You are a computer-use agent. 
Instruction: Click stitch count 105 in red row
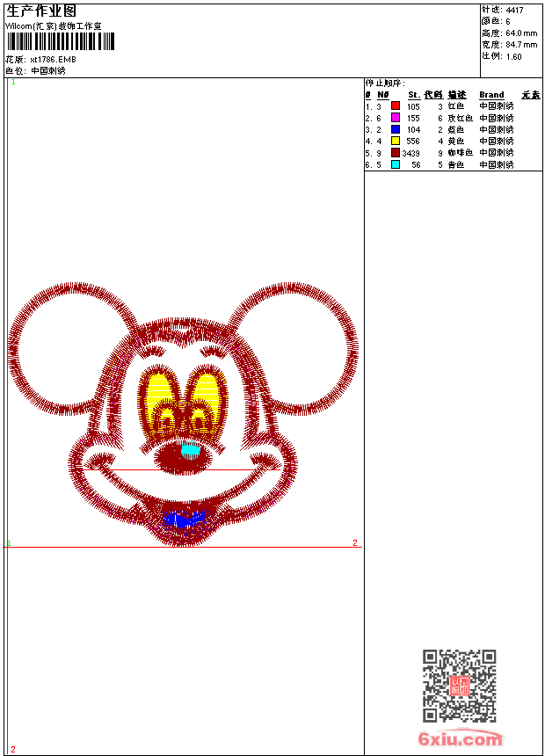[413, 106]
